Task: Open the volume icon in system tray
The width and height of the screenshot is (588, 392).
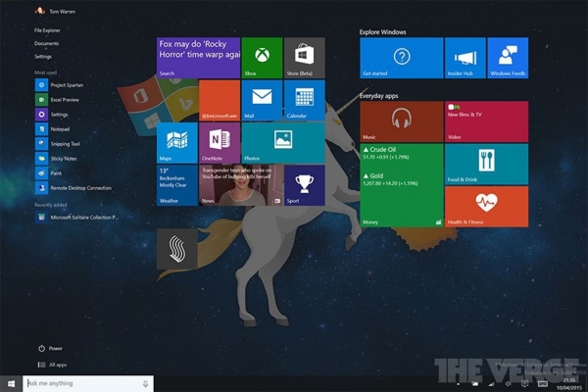Action: tap(508, 384)
